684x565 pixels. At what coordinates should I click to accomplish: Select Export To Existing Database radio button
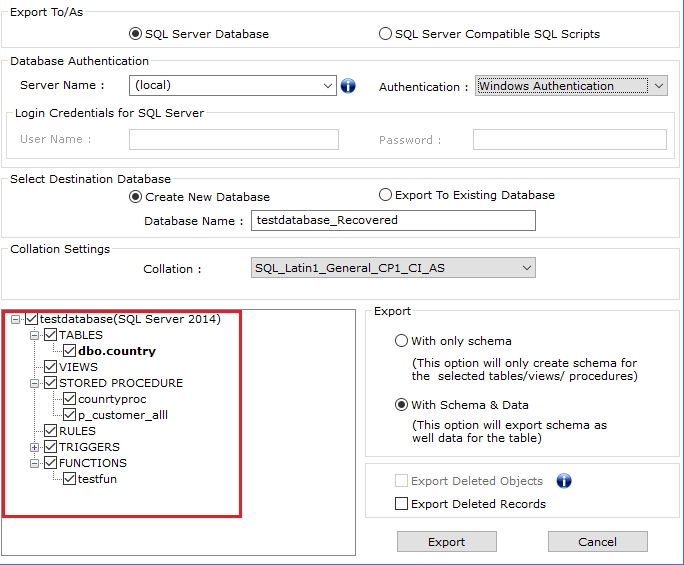tap(386, 196)
